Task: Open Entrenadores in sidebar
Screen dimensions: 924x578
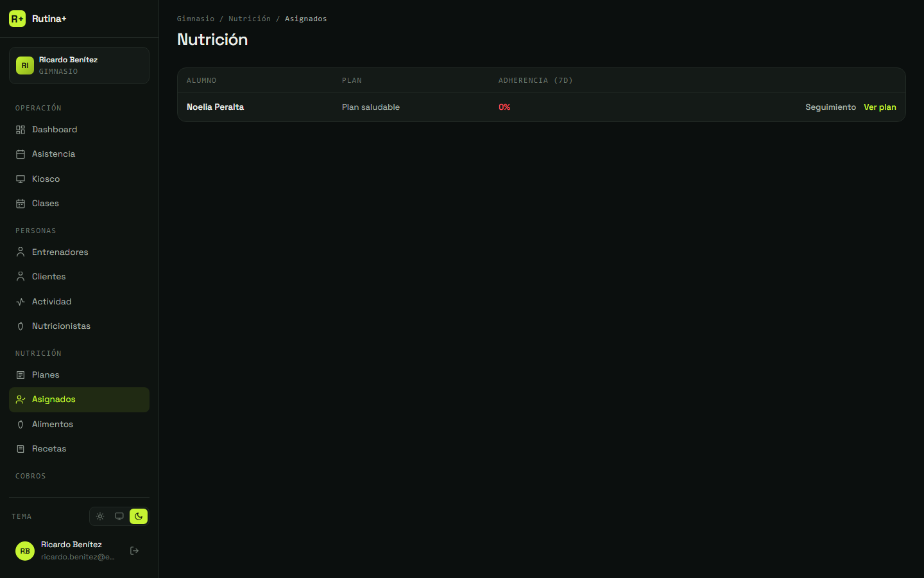Action: tap(79, 252)
